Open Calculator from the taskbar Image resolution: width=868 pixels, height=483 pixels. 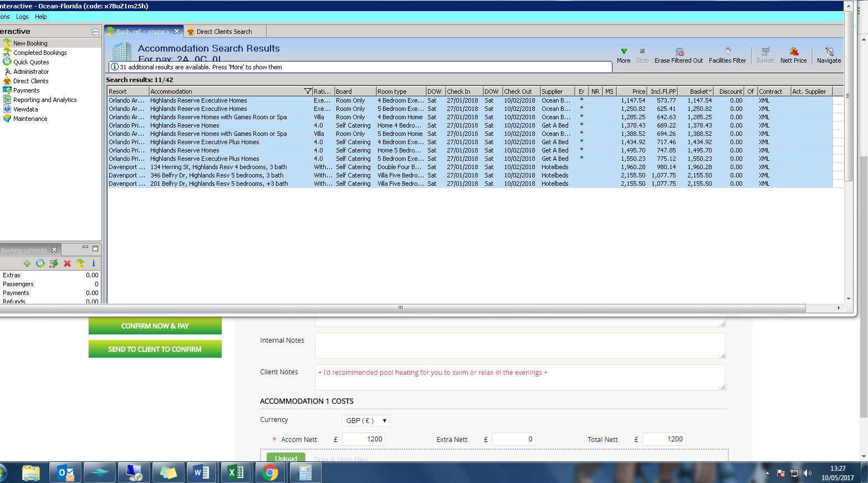[305, 473]
